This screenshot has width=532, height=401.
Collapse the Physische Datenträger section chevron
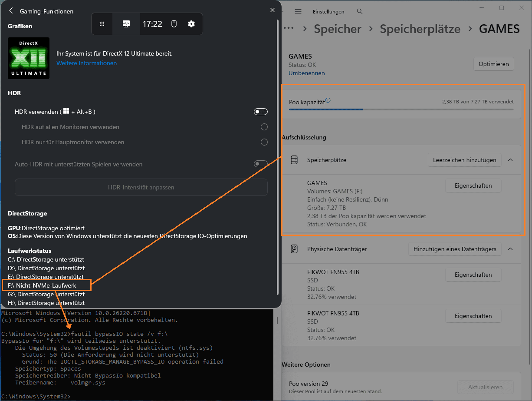click(x=510, y=249)
